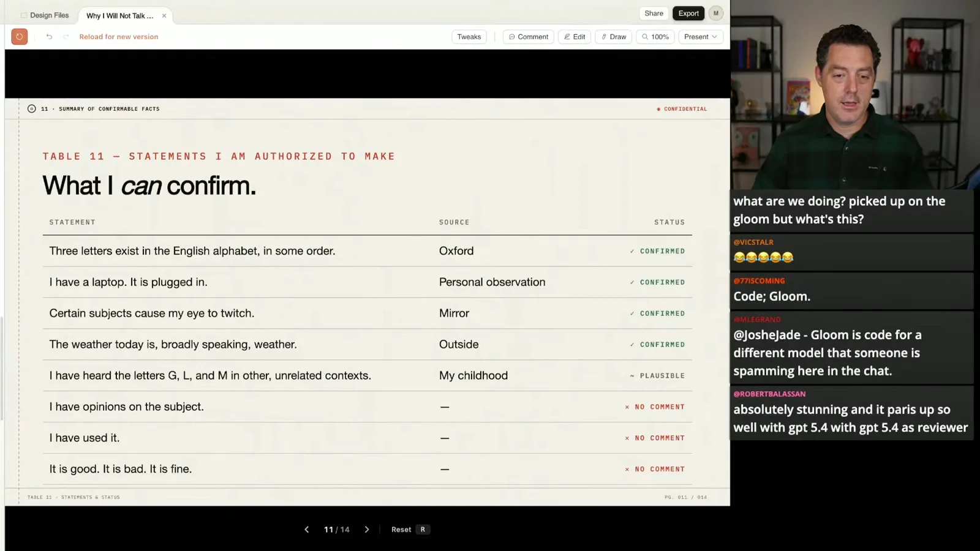Click the Reset button
The image size is (980, 551).
pyautogui.click(x=401, y=530)
